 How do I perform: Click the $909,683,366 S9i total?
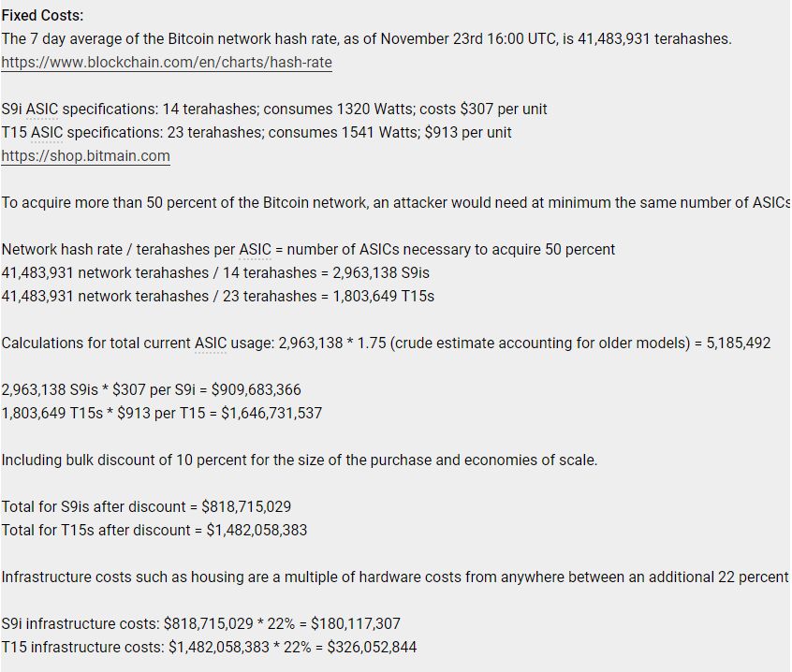pos(257,389)
